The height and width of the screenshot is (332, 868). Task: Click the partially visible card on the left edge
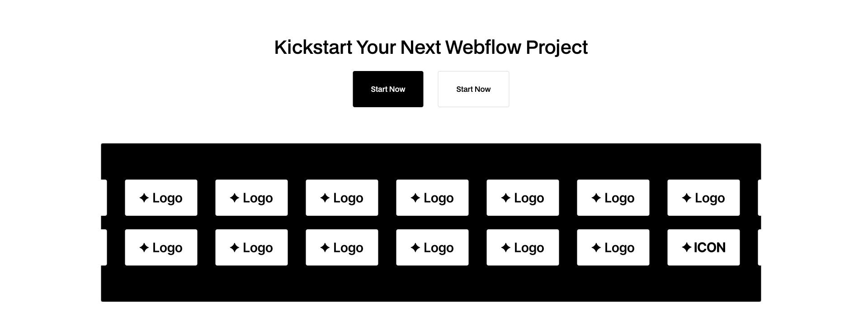pyautogui.click(x=104, y=198)
